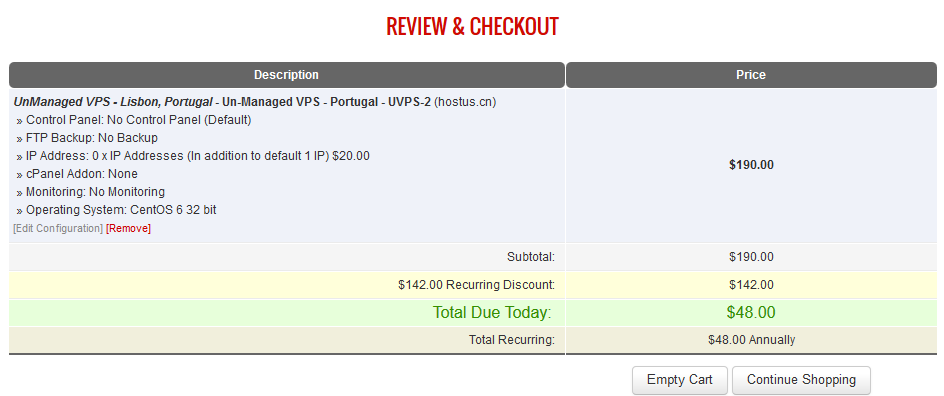The width and height of the screenshot is (944, 396).
Task: Click the Control Panel option line
Action: click(x=134, y=120)
